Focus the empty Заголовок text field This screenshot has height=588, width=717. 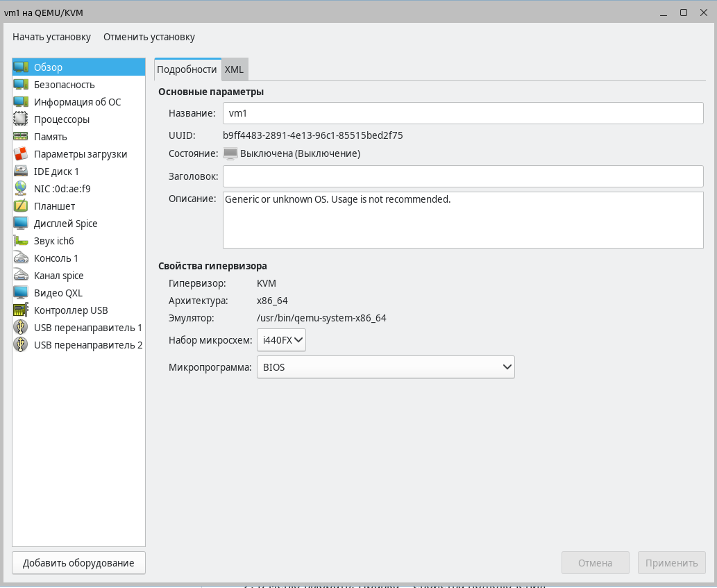point(462,176)
